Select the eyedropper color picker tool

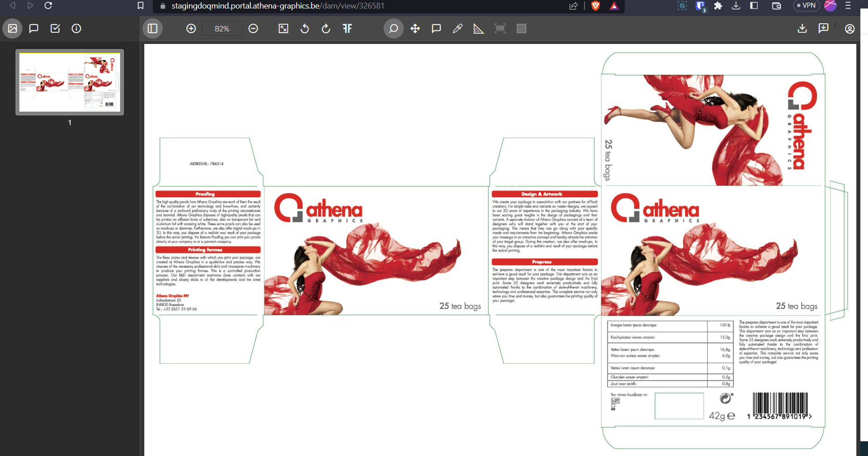pos(458,29)
